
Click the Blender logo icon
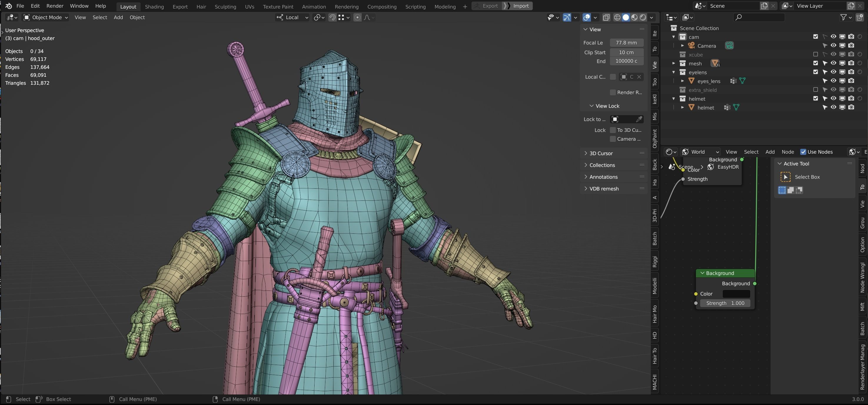(9, 6)
